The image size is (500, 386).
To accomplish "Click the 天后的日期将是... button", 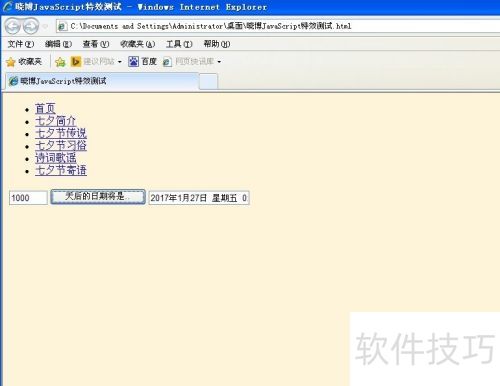I will click(98, 197).
